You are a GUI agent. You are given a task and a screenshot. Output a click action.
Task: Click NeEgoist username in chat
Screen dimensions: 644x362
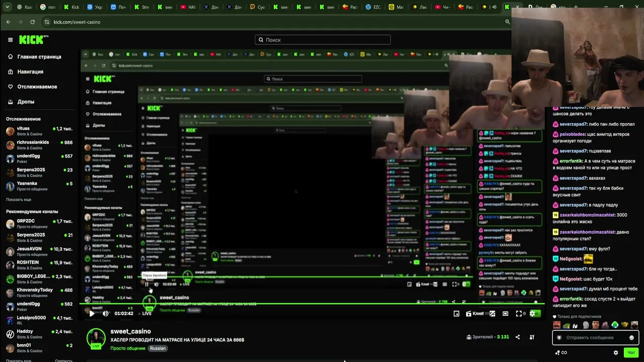571,259
